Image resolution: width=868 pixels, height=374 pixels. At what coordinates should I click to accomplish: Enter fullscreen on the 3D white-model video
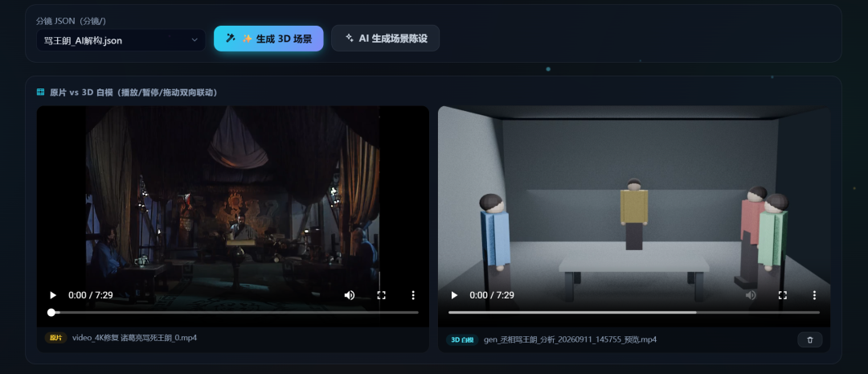click(783, 295)
